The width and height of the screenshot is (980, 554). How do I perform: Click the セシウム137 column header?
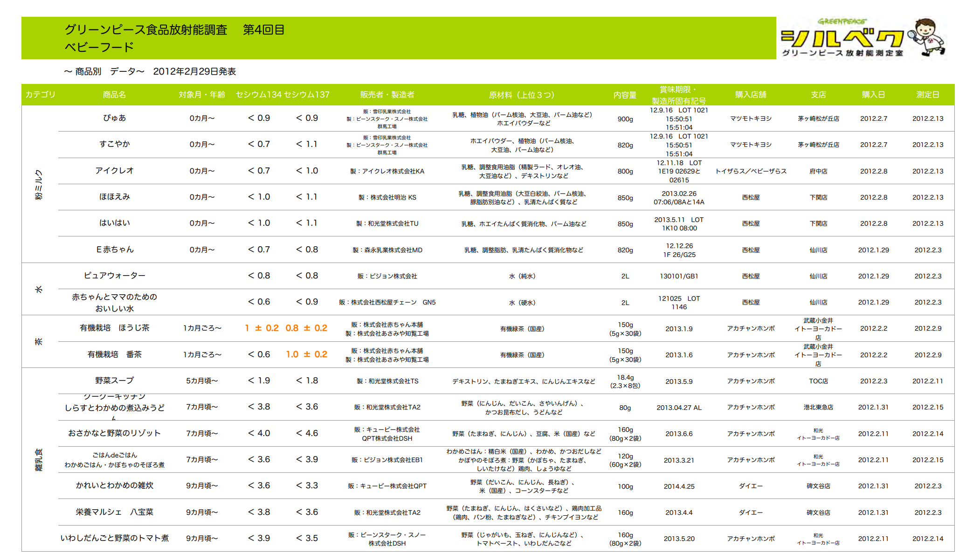tap(306, 95)
